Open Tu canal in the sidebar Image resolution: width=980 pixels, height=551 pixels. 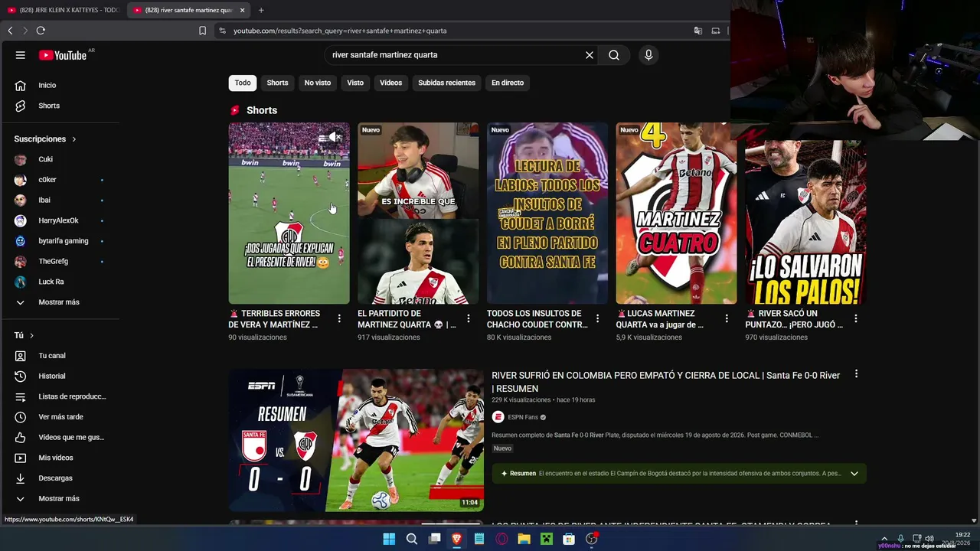(x=54, y=356)
